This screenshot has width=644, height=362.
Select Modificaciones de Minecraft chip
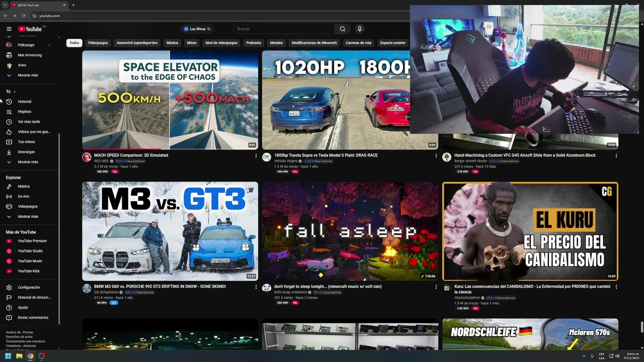314,43
